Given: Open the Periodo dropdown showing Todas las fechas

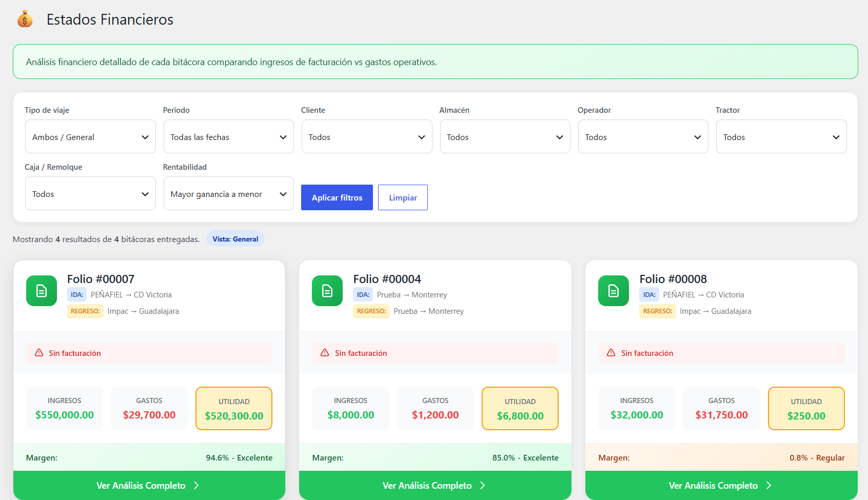Looking at the screenshot, I should click(229, 136).
